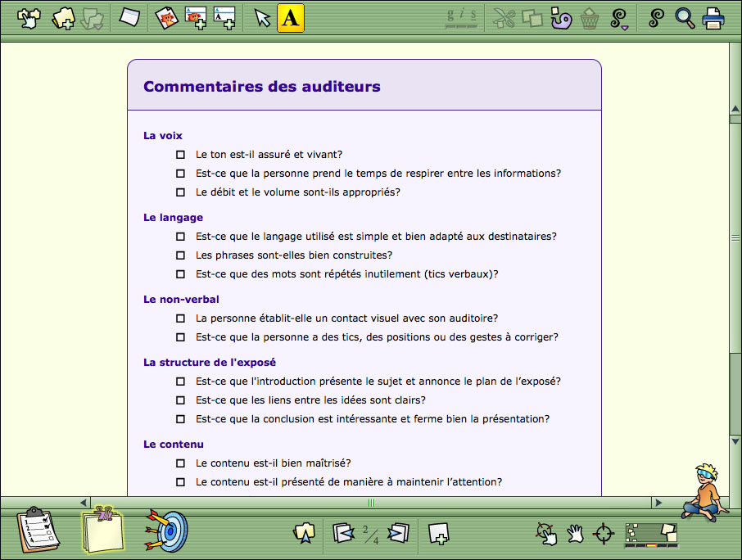Click the trash basket icon

[x=589, y=19]
